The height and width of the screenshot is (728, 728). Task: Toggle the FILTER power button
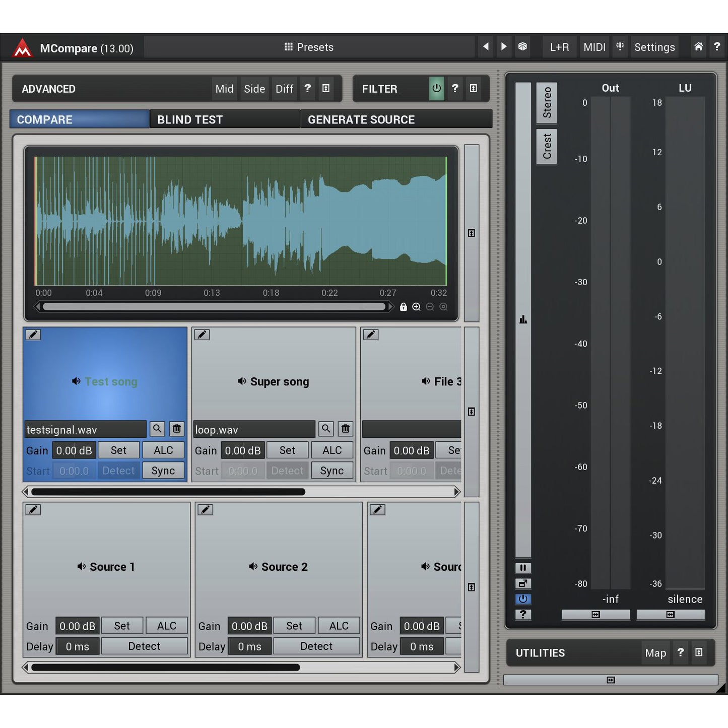pyautogui.click(x=436, y=89)
